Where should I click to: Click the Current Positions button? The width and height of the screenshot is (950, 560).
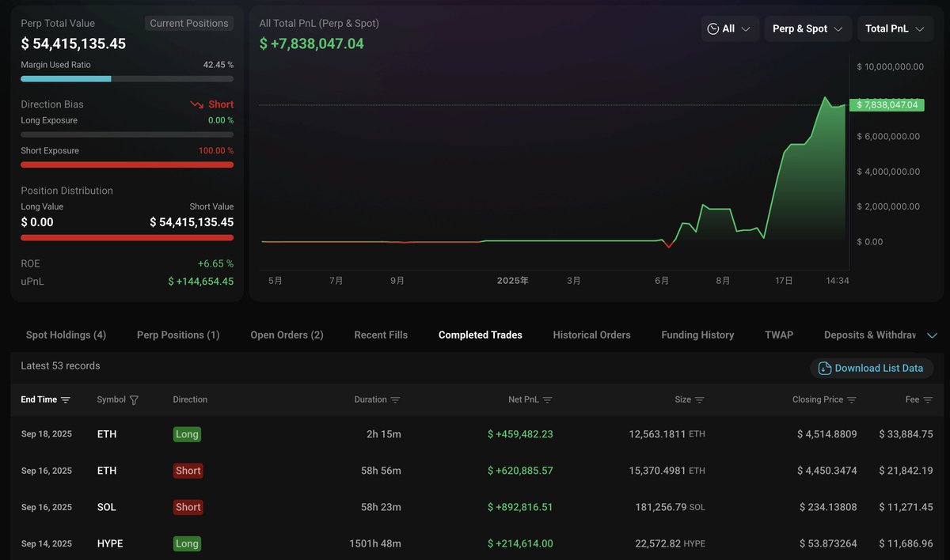pos(189,23)
